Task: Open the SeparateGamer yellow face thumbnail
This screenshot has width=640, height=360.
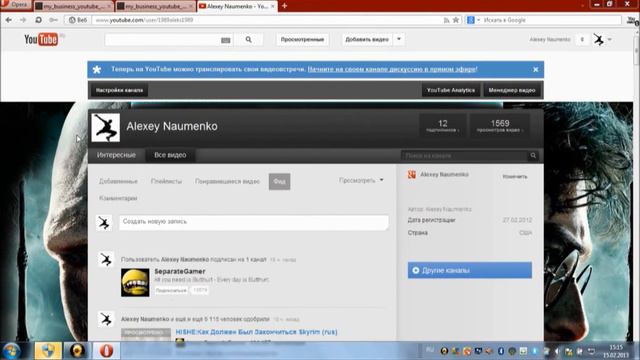Action: [x=135, y=282]
